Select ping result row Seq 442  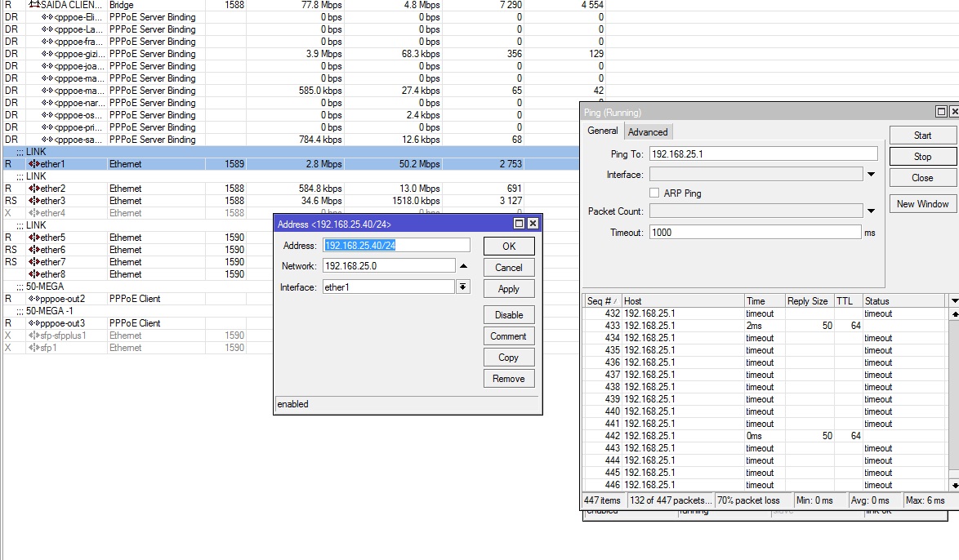[x=765, y=436]
